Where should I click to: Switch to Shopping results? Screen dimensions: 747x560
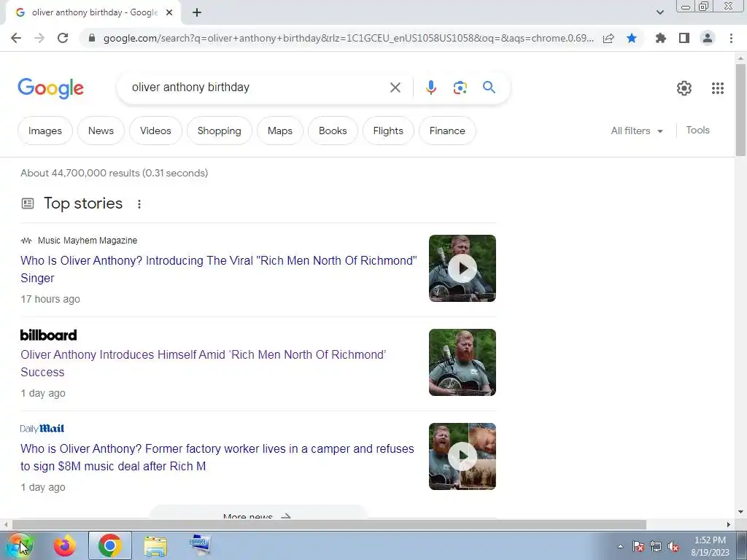(x=219, y=131)
